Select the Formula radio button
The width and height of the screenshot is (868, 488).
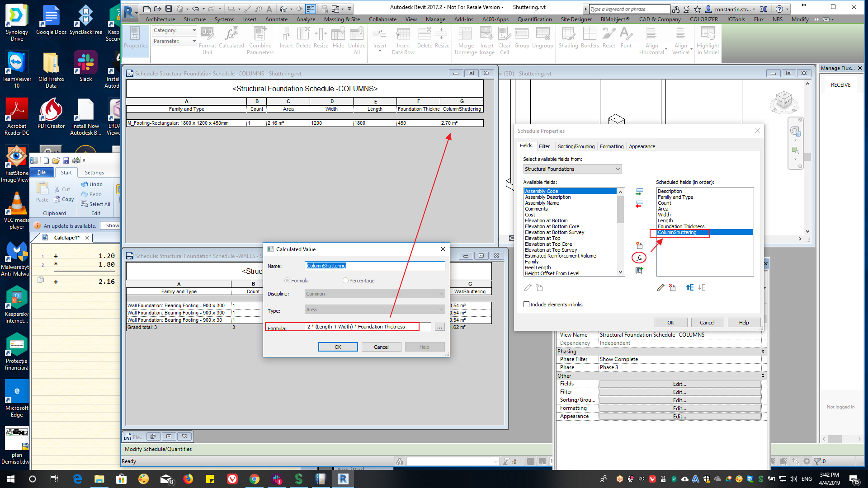tap(287, 280)
